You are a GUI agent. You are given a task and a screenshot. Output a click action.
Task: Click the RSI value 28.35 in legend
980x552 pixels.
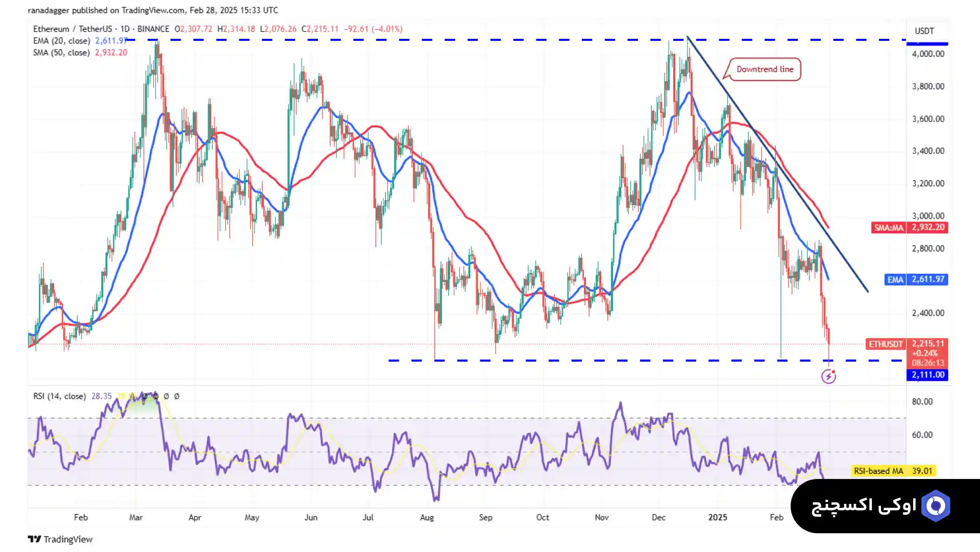point(102,396)
